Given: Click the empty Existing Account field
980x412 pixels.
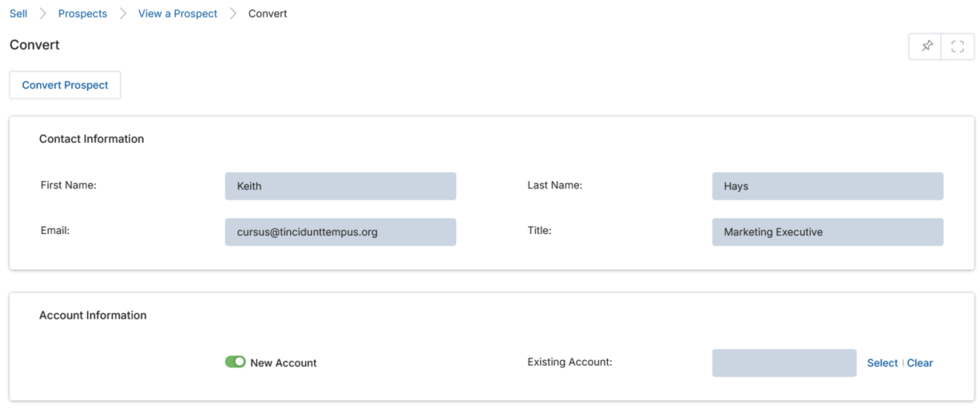Looking at the screenshot, I should 784,362.
